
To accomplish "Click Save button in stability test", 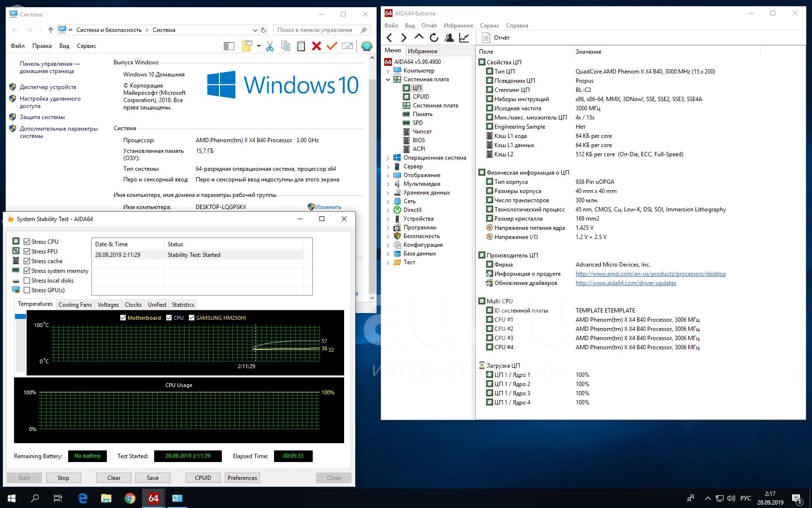I will click(153, 478).
